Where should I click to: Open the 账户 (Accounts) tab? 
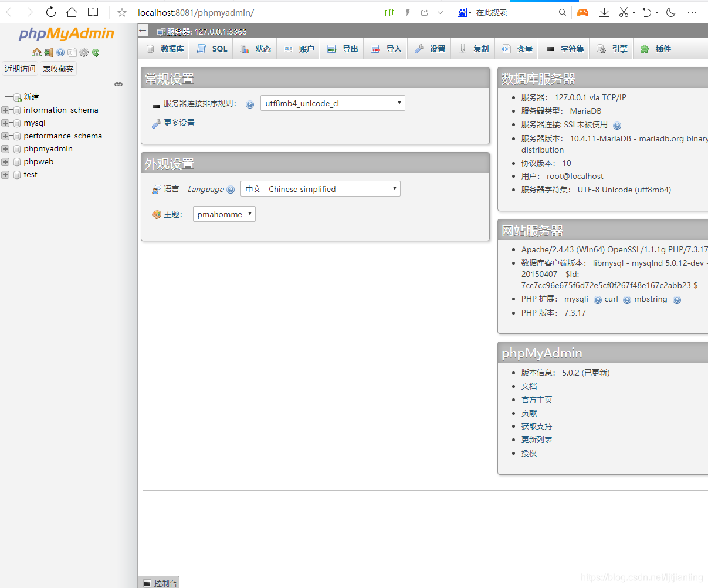pos(299,49)
